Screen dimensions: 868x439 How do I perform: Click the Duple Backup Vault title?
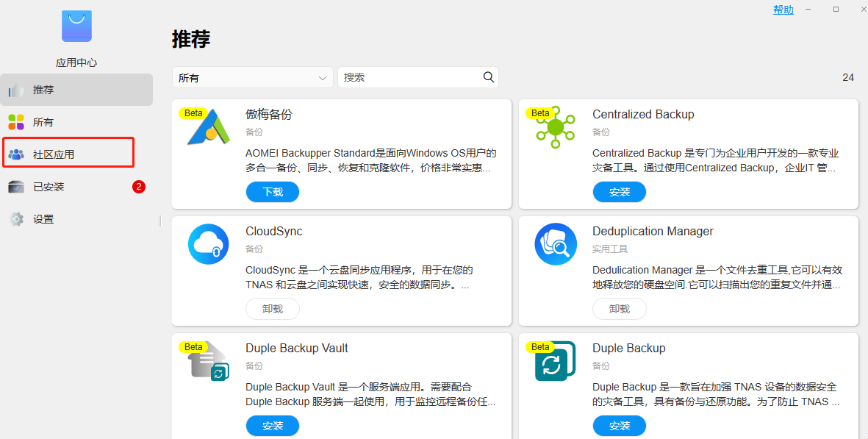pos(297,349)
